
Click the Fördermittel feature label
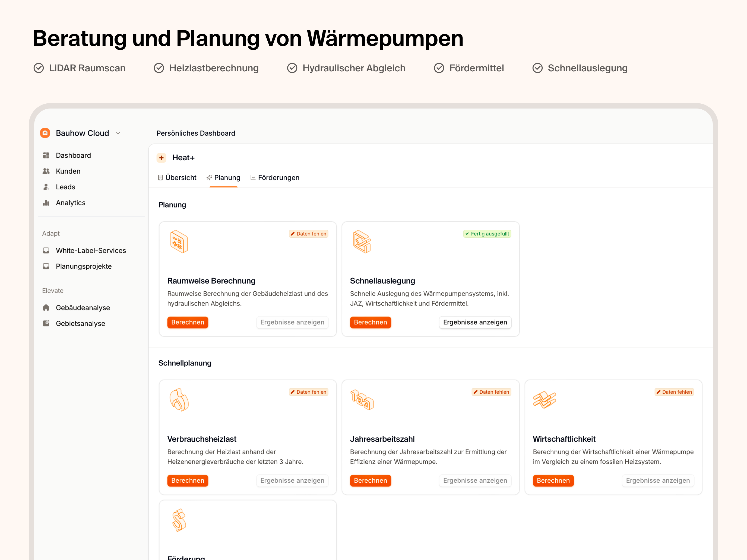pos(476,68)
